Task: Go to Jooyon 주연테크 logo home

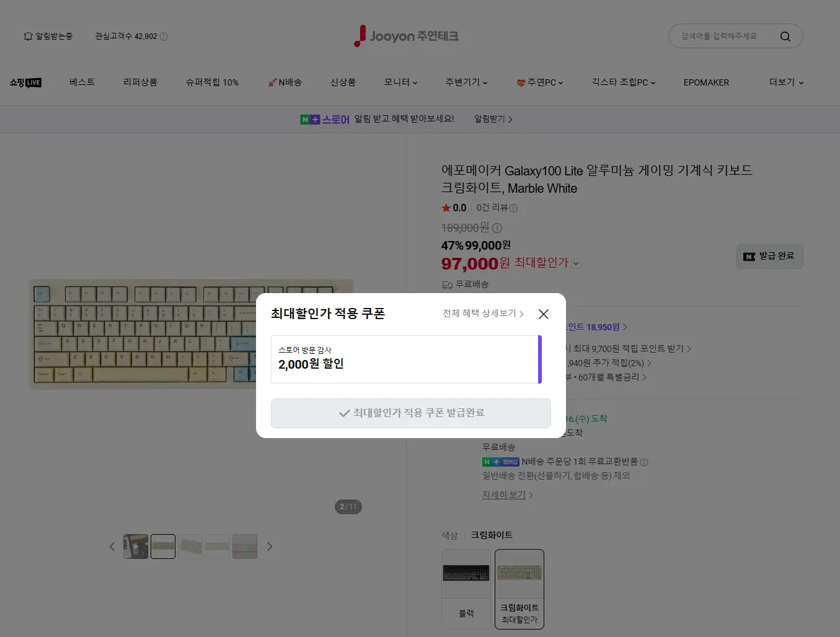Action: point(406,36)
